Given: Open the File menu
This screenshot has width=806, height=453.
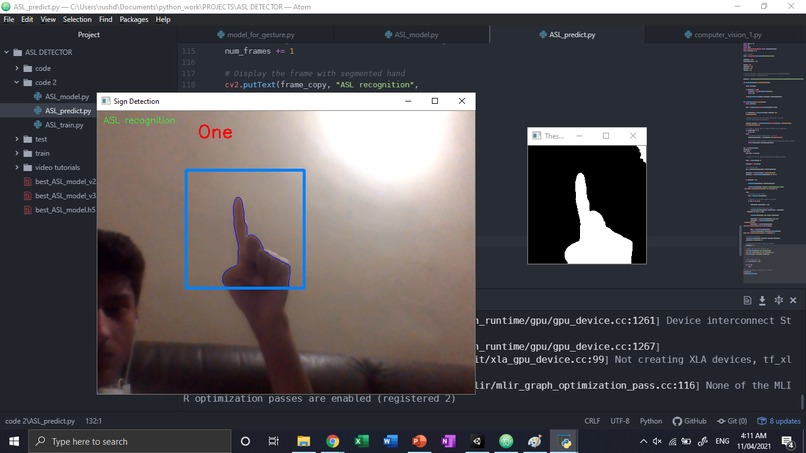Looking at the screenshot, I should click(x=9, y=20).
